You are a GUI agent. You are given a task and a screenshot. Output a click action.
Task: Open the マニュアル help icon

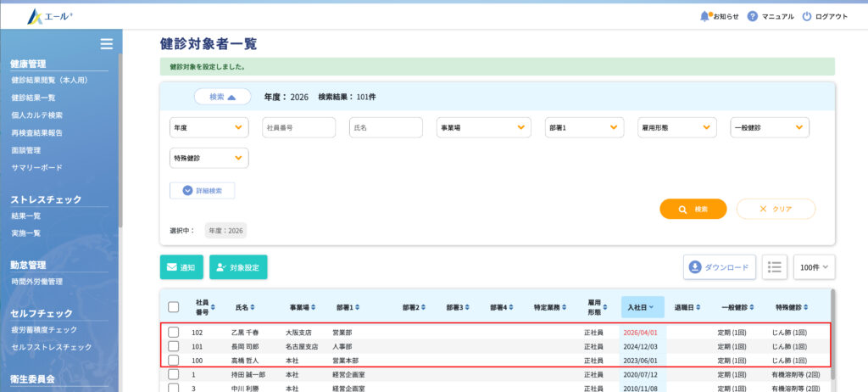pyautogui.click(x=752, y=16)
